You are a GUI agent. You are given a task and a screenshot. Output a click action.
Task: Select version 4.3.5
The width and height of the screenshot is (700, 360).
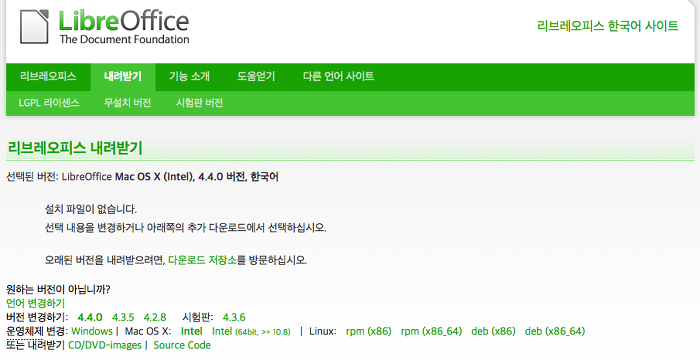pos(123,318)
